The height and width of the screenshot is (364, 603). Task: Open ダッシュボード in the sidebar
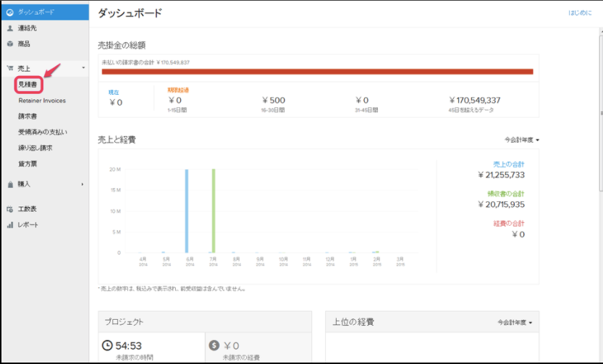[x=45, y=12]
